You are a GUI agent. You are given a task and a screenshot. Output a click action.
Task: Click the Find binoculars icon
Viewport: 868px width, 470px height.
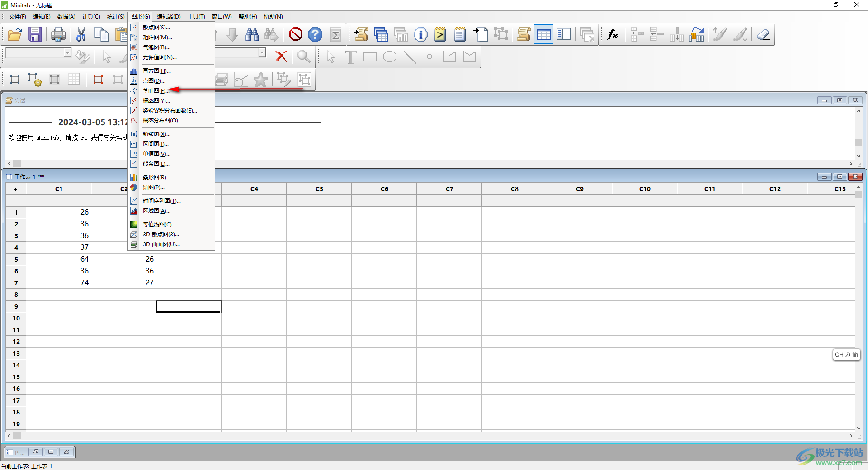[252, 34]
